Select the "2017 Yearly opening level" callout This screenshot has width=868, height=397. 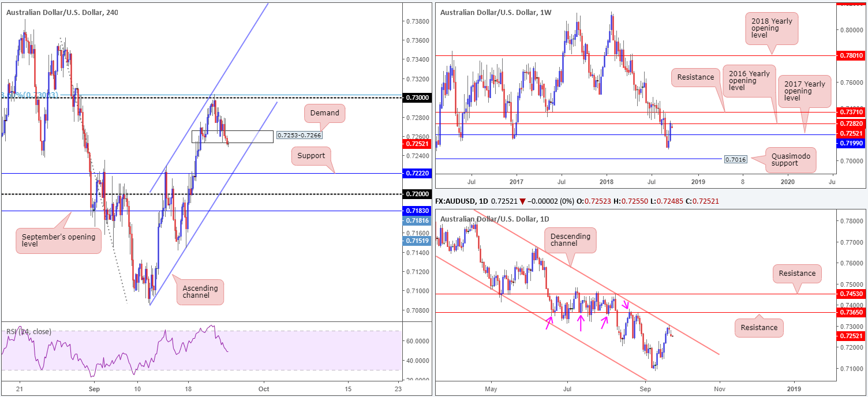[805, 91]
